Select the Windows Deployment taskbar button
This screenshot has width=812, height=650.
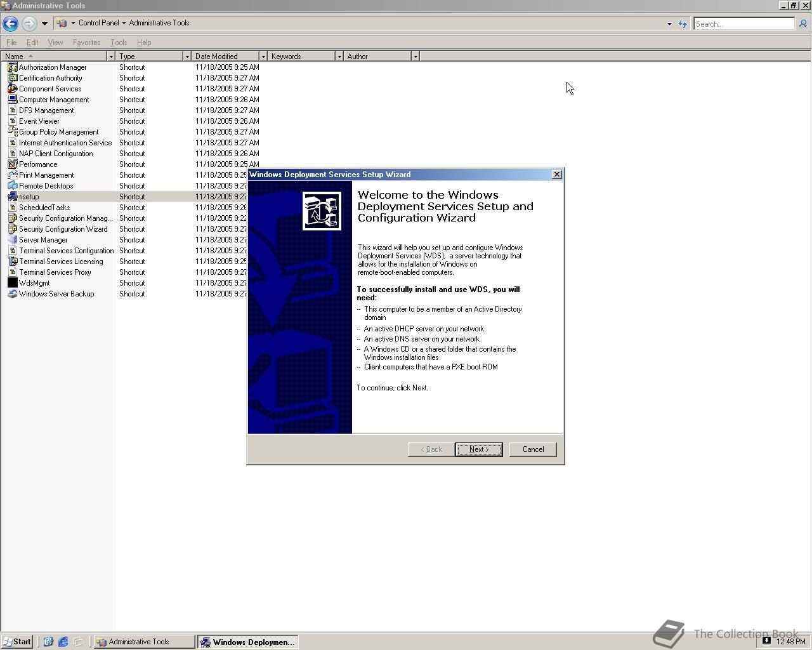click(247, 642)
